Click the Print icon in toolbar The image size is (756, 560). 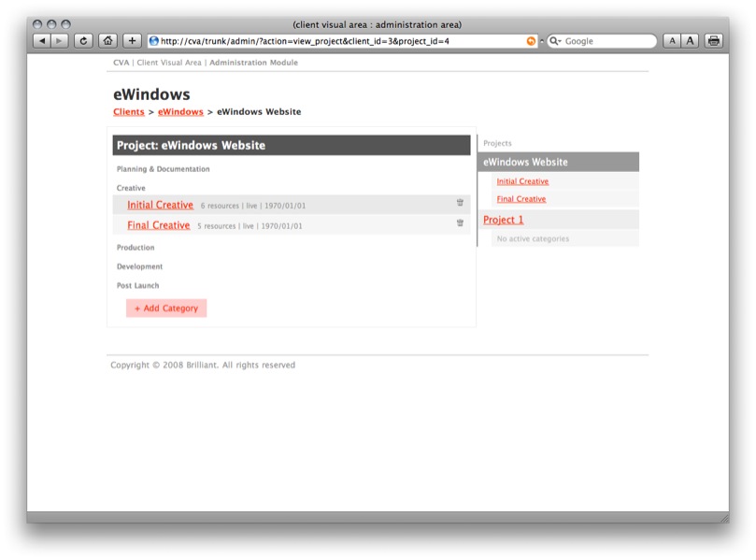click(x=714, y=41)
